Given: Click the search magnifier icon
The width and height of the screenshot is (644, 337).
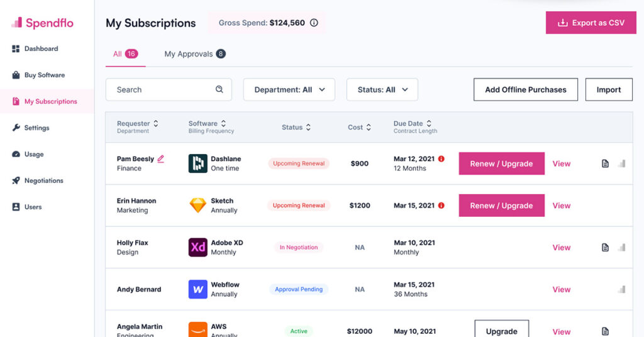Looking at the screenshot, I should tap(219, 89).
